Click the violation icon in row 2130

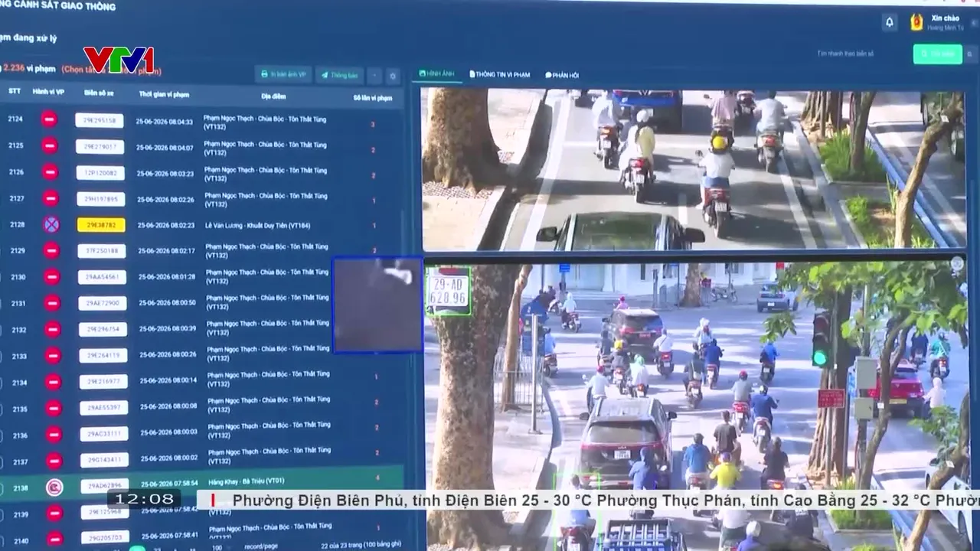52,276
